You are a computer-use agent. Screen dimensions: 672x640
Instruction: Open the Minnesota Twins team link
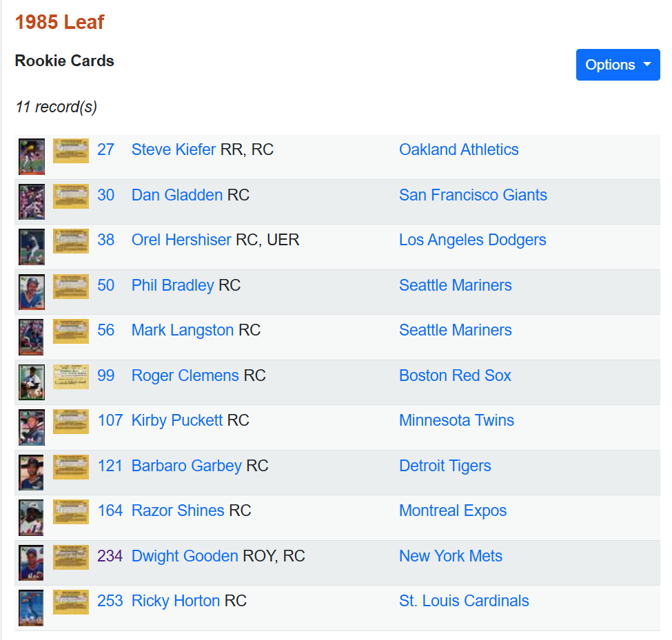coord(456,420)
